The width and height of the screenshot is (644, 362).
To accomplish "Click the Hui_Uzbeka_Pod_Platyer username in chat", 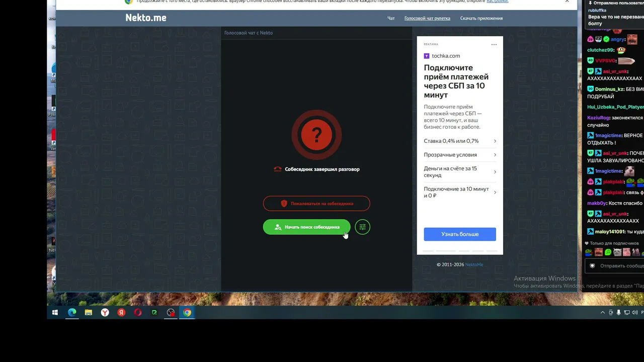I will (x=615, y=107).
